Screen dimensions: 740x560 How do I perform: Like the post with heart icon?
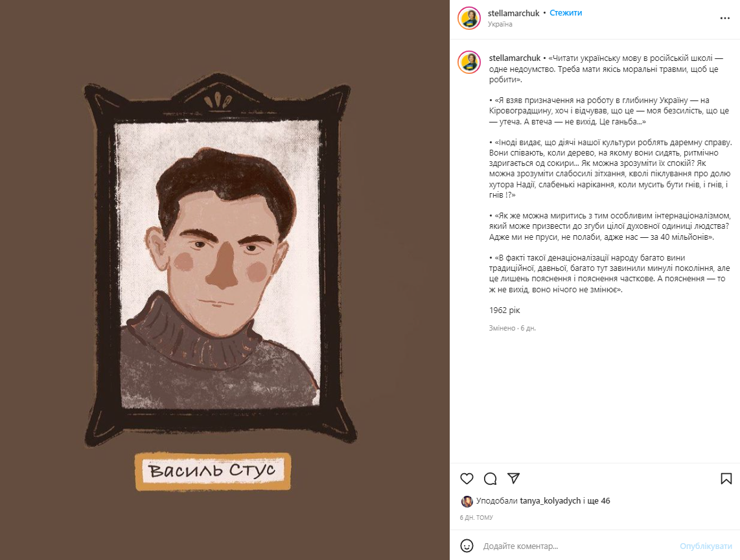click(x=467, y=478)
